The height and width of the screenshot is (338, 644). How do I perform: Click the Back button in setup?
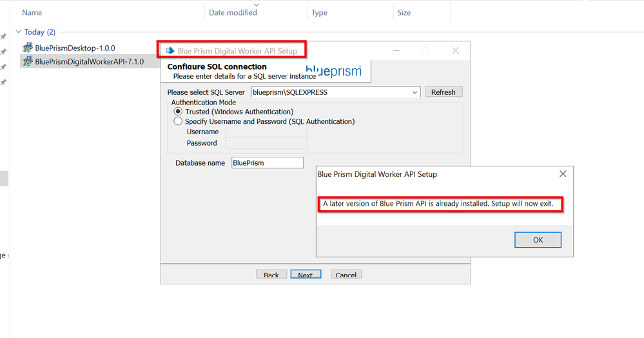coord(271,275)
